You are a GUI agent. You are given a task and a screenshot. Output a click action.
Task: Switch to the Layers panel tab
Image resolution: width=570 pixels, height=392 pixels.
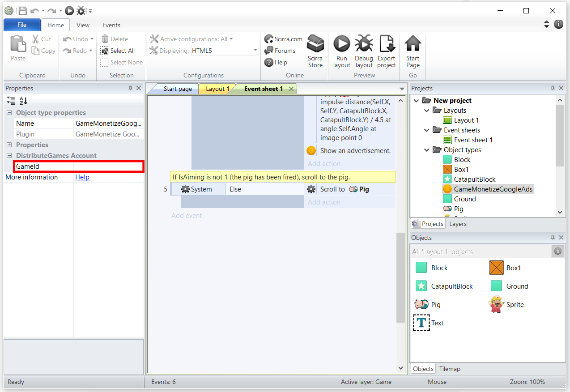[458, 224]
